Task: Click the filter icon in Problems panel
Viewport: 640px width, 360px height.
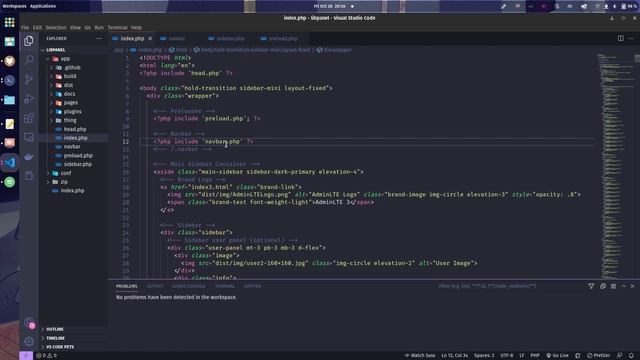Action: (x=591, y=286)
